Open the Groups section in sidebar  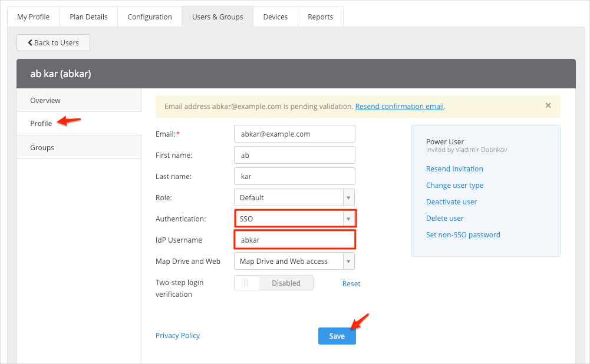(x=42, y=148)
